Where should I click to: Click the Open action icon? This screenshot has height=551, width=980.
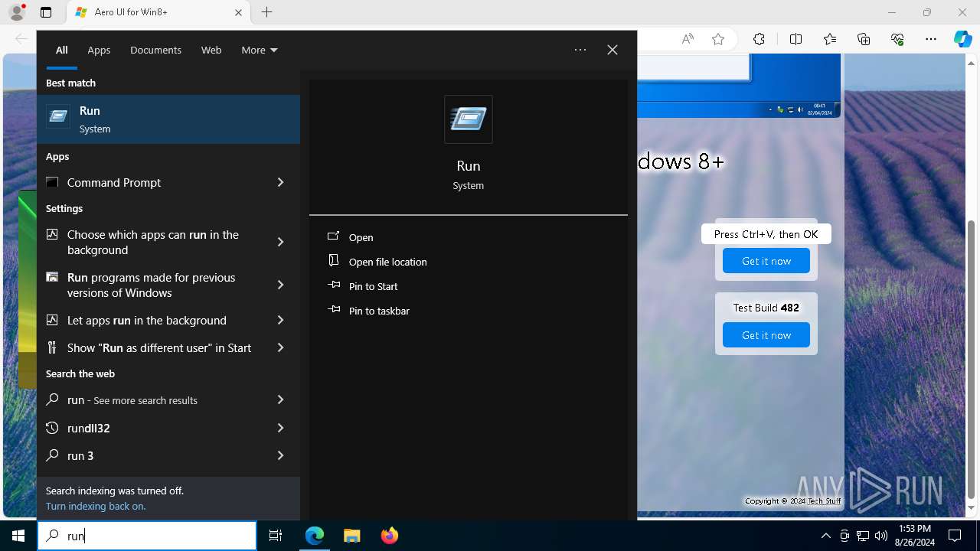pos(333,237)
